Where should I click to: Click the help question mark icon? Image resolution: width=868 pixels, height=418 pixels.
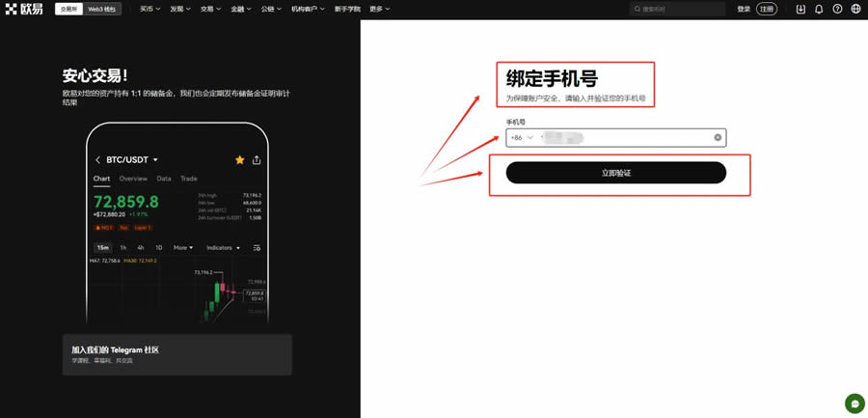point(837,9)
